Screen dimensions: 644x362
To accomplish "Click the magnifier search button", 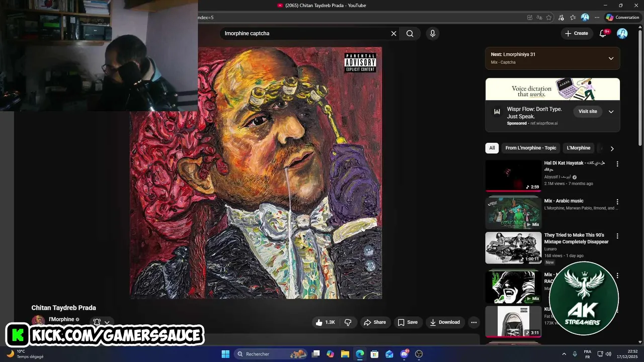I will point(410,33).
